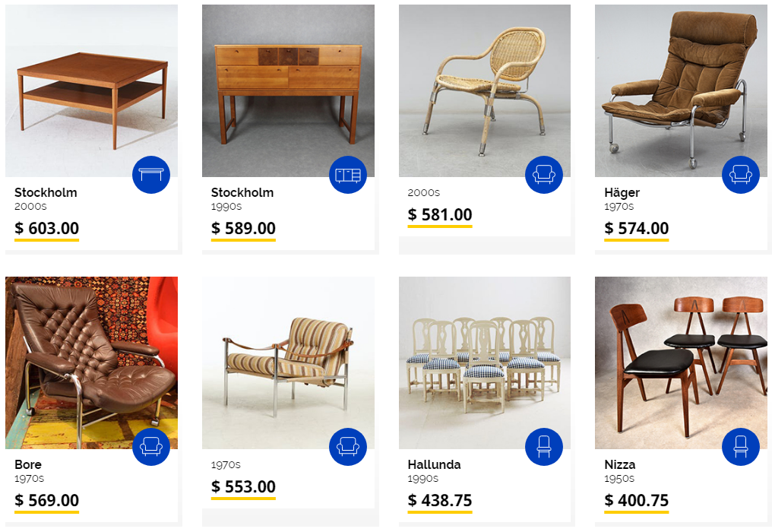Select the Häger title link

622,192
